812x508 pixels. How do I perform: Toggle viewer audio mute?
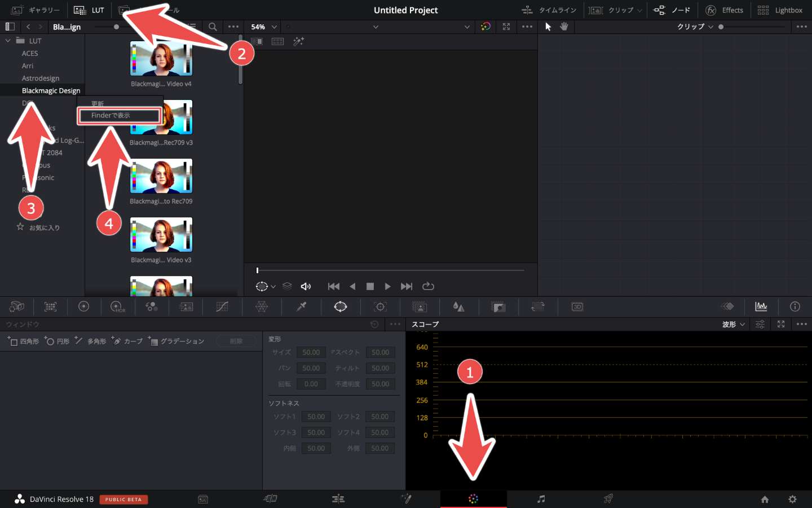click(306, 286)
